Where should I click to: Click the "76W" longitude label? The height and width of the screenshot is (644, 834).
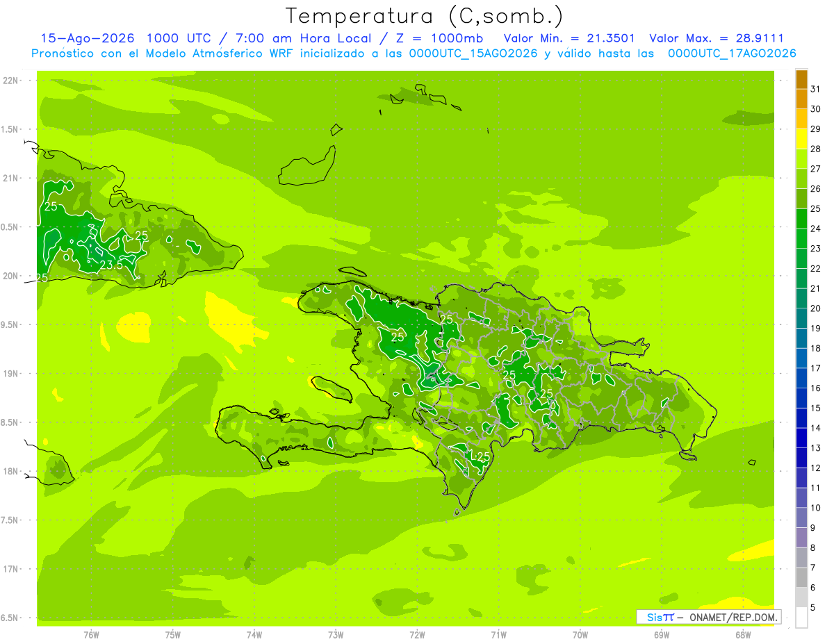click(91, 635)
